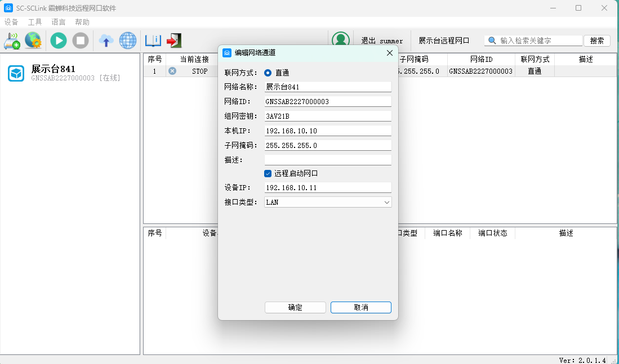Click the cloud upload icon
This screenshot has height=364, width=619.
(x=106, y=40)
